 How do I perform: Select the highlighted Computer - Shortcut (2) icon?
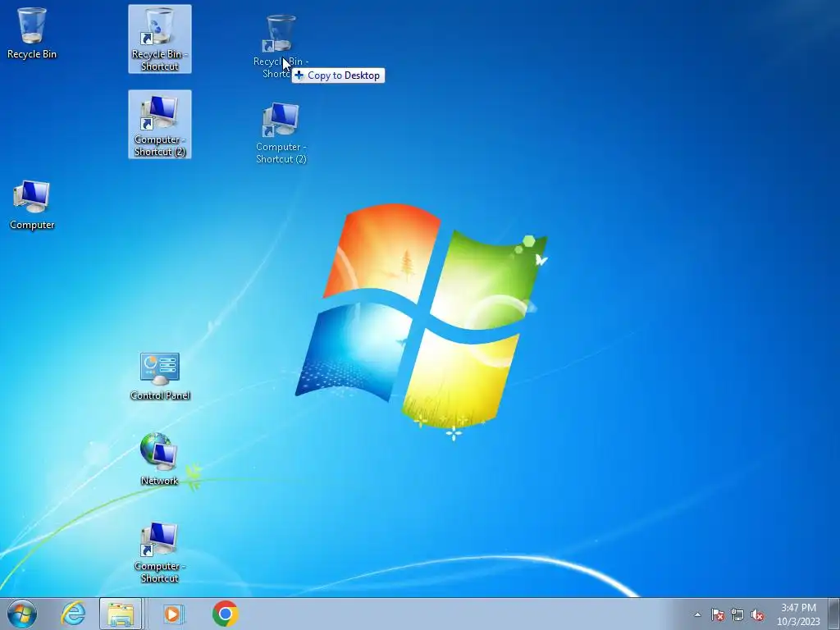[x=160, y=125]
